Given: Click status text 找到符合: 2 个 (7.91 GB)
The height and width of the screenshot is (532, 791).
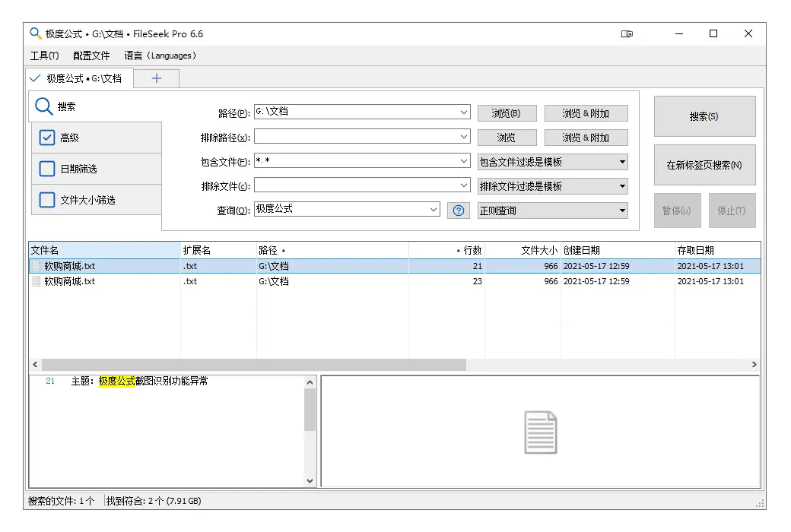Looking at the screenshot, I should [154, 501].
